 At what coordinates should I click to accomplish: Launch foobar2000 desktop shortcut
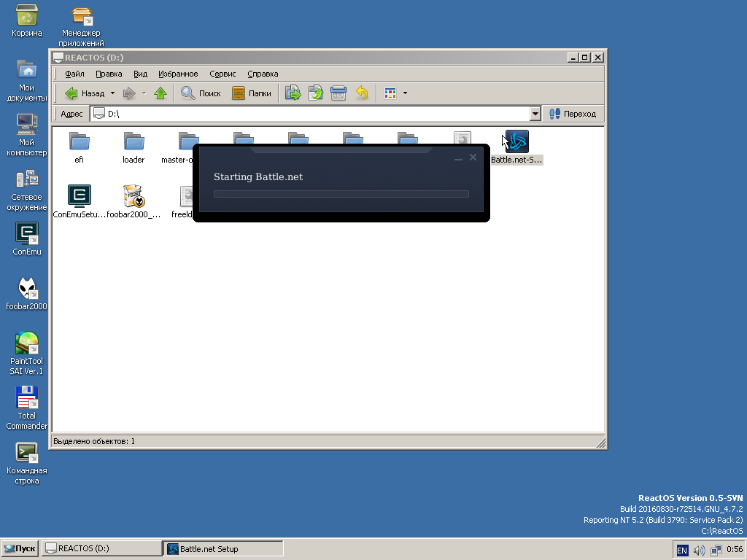[x=27, y=294]
